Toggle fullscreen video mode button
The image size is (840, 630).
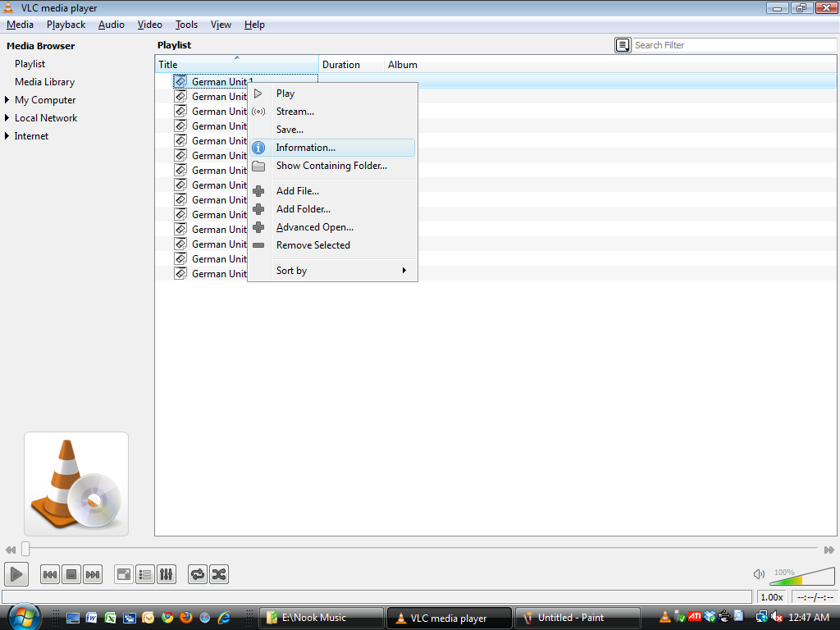pos(124,574)
